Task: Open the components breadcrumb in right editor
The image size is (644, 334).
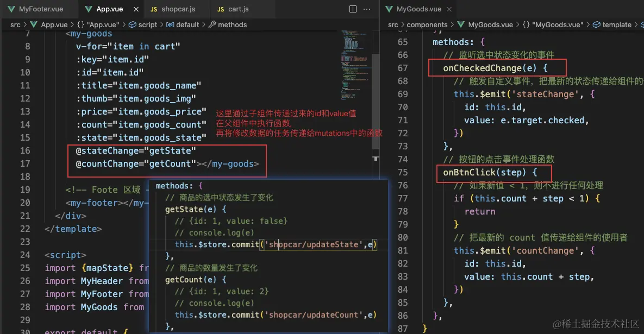Action: click(x=427, y=24)
